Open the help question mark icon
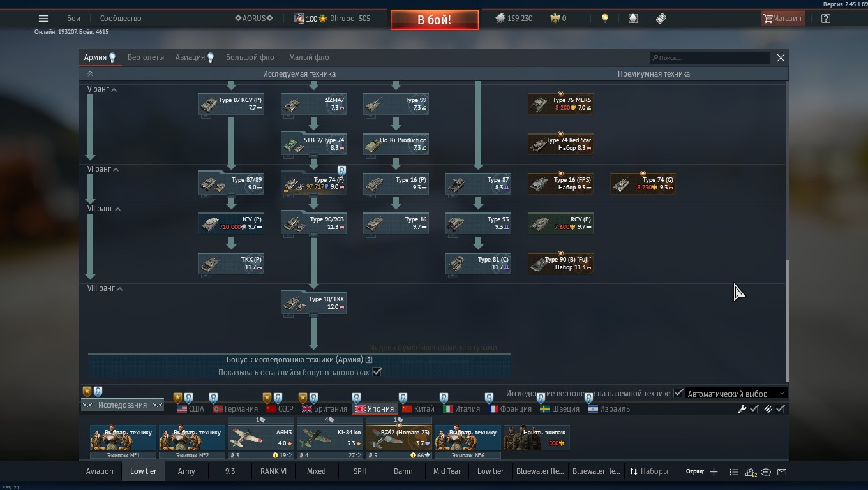The image size is (868, 490). tap(826, 19)
